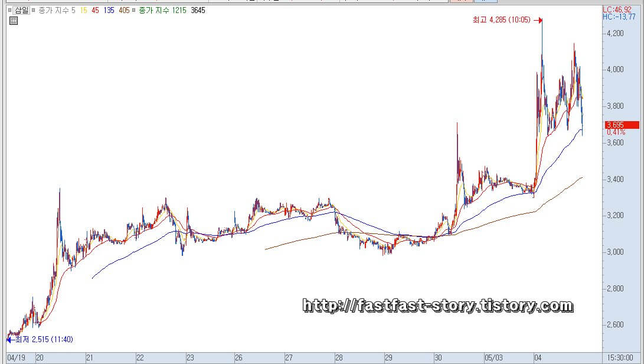The image size is (644, 364).
Task: Click the 3,000 price axis label
Action: (615, 252)
